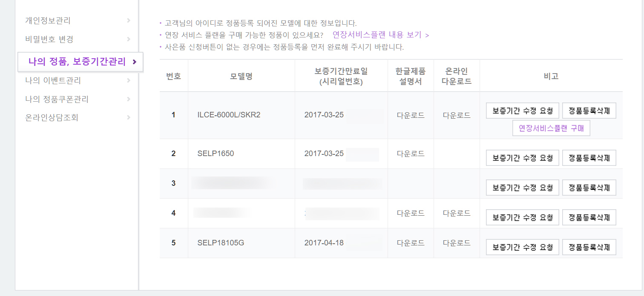The width and height of the screenshot is (644, 296).
Task: Click 연장서비스플랜 구매 button
Action: [x=551, y=128]
